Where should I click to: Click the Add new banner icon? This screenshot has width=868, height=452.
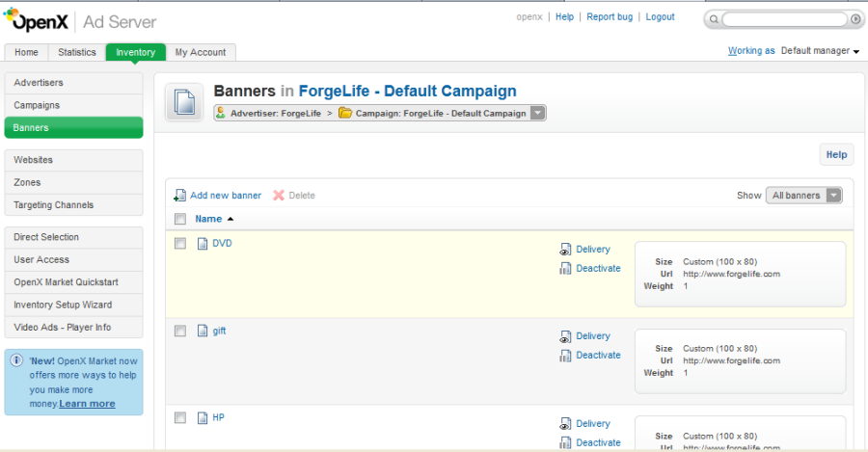click(179, 196)
